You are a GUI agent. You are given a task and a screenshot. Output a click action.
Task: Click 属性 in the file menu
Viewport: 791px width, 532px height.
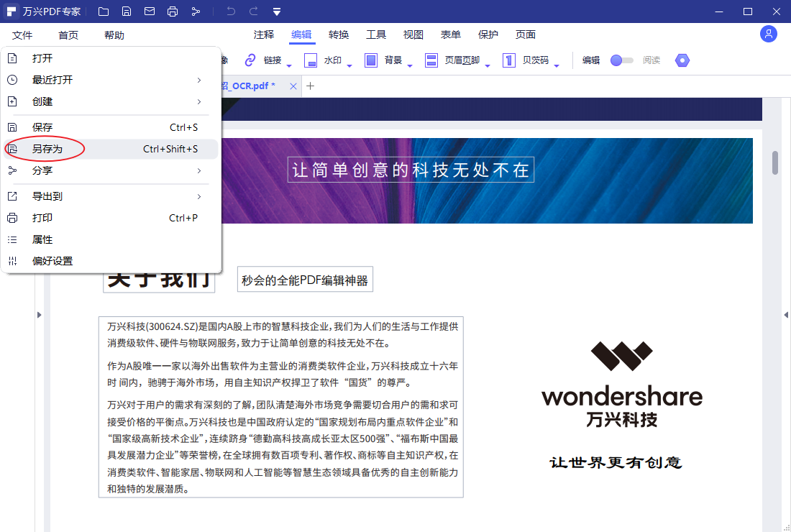point(42,239)
